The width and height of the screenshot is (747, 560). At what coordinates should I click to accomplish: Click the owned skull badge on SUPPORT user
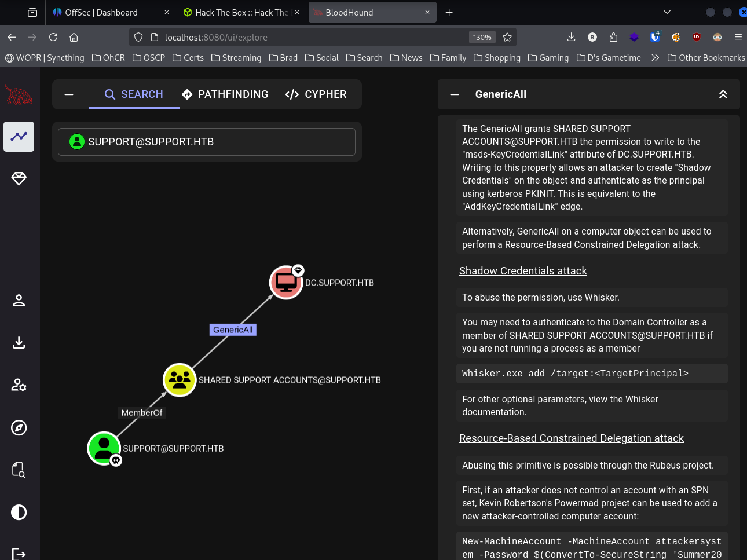[x=116, y=460]
